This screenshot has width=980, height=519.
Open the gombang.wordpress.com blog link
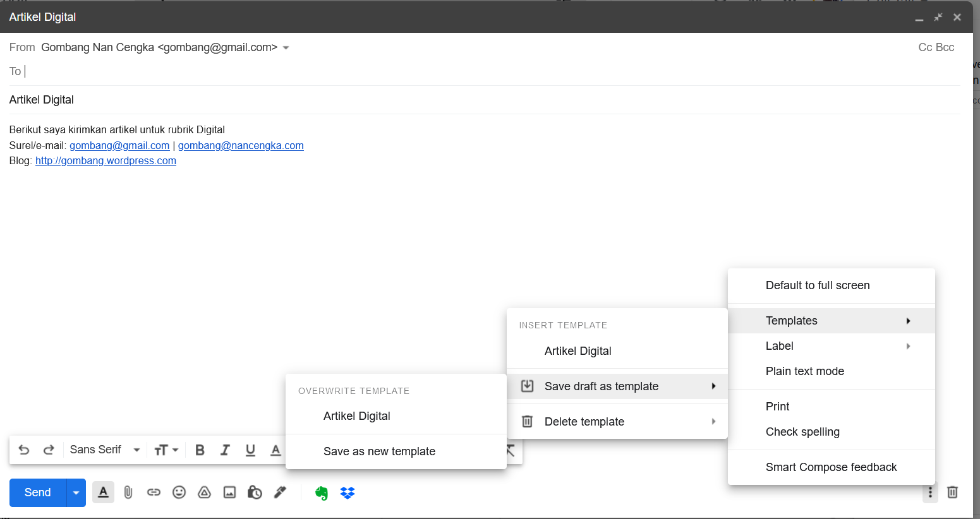click(x=106, y=160)
